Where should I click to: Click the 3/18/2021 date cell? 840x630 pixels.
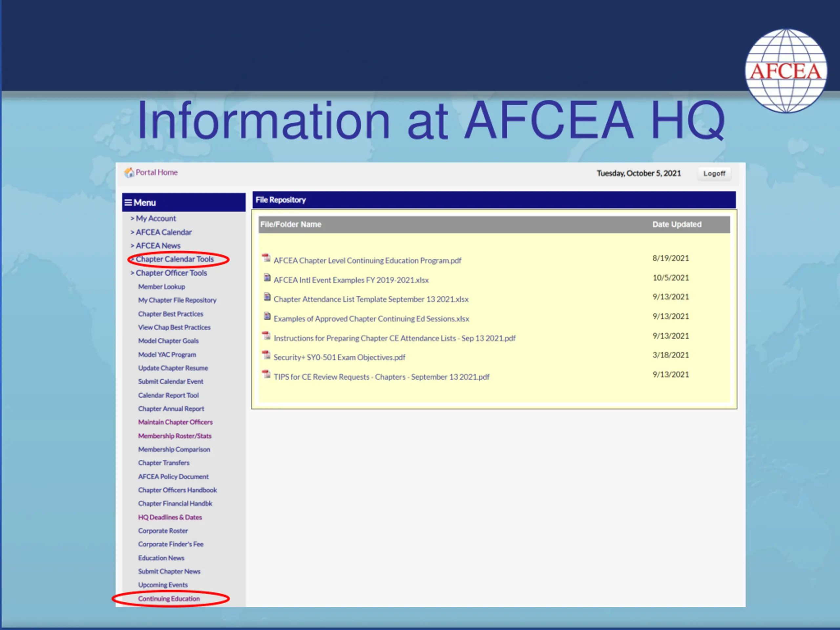[671, 355]
